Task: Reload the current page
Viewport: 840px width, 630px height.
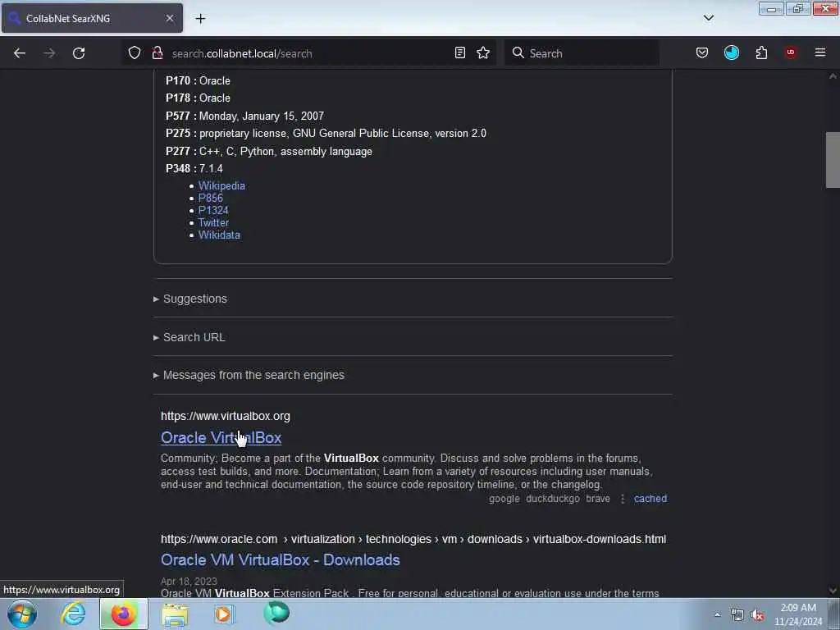Action: click(x=79, y=53)
